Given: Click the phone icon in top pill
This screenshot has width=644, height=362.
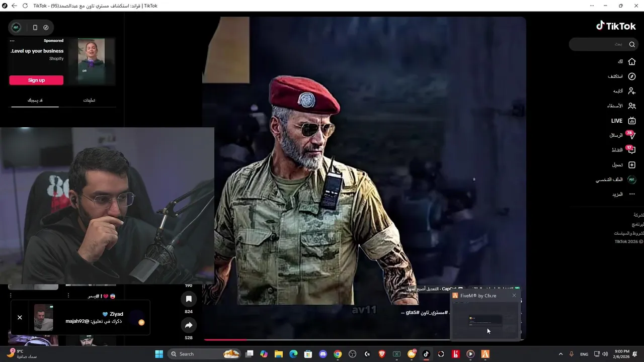Looking at the screenshot, I should coord(35,28).
